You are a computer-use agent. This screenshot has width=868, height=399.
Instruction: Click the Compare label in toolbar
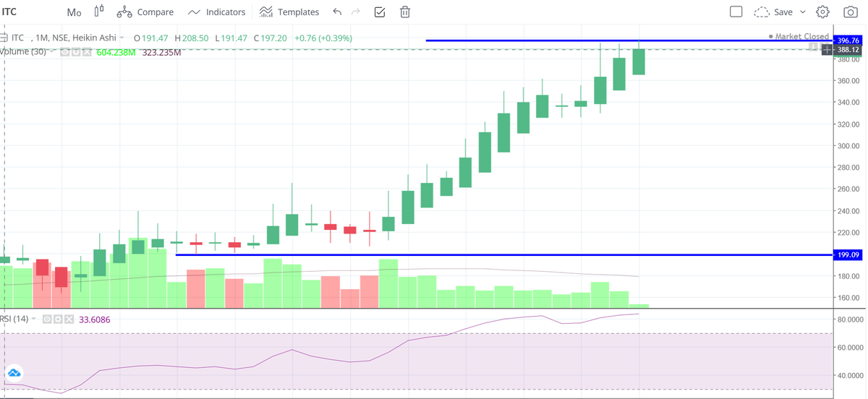pyautogui.click(x=156, y=12)
